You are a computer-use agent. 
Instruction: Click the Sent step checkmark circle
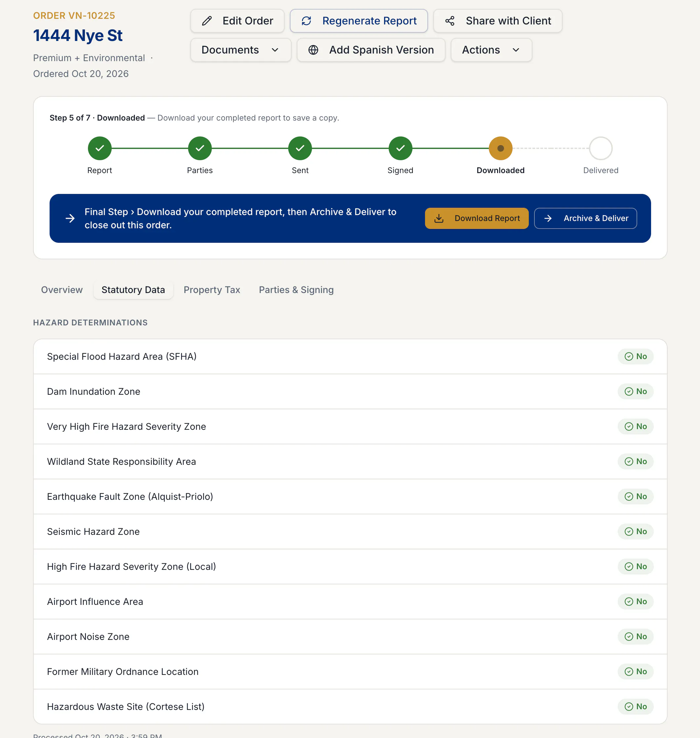(300, 148)
